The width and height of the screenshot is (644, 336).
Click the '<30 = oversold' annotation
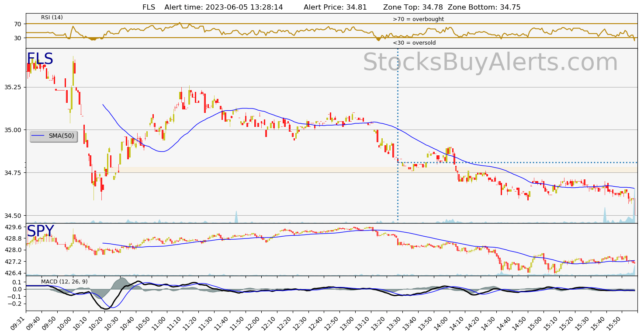point(414,43)
